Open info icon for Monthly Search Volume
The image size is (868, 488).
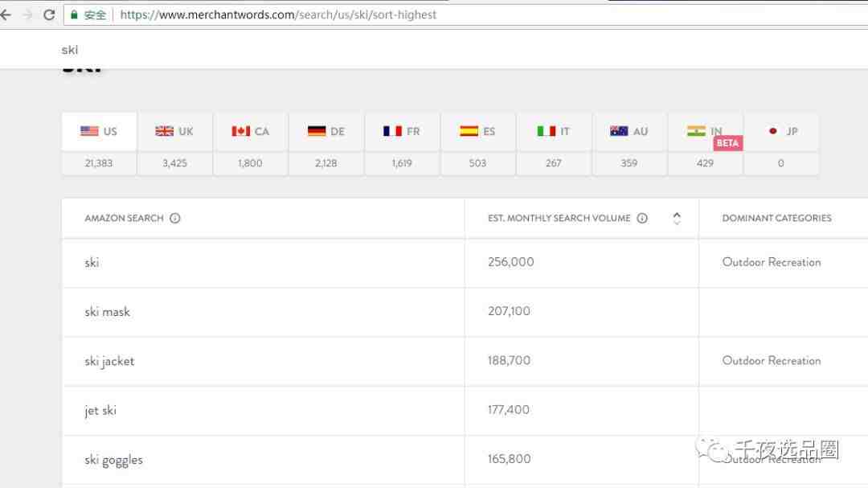coord(642,218)
